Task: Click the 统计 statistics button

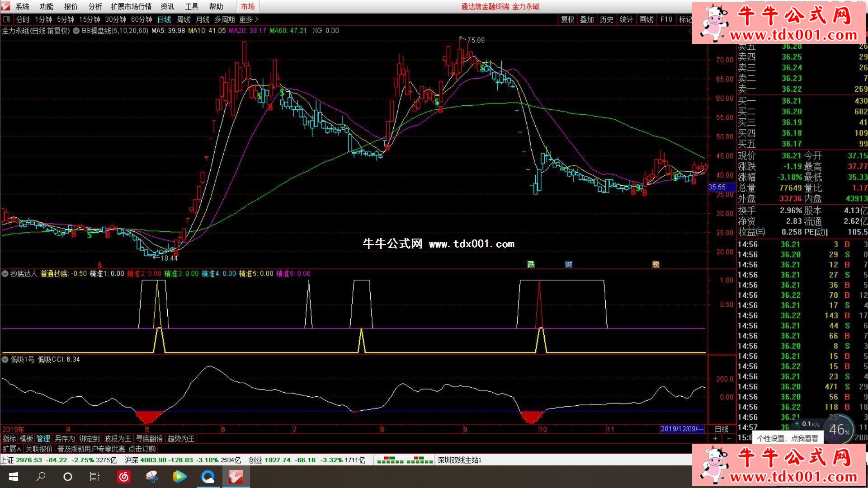Action: coord(626,19)
